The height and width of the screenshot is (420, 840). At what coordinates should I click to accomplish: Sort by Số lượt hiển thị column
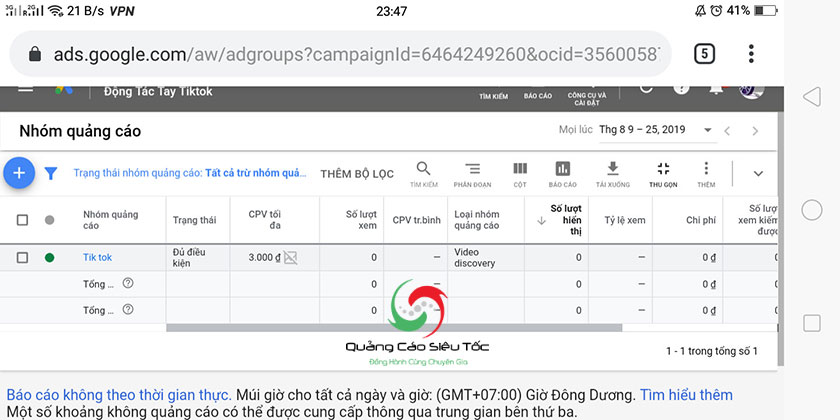click(x=566, y=220)
